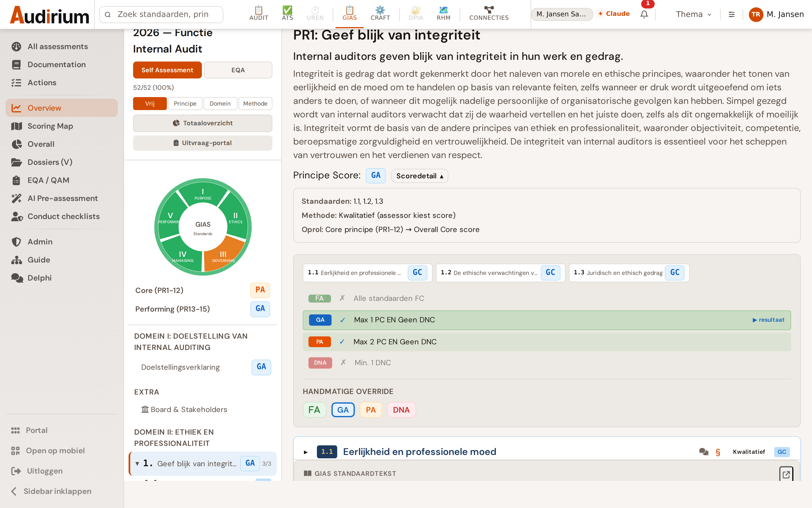The height and width of the screenshot is (508, 812).
Task: Click Uitloggen to log out
Action: tap(62, 471)
